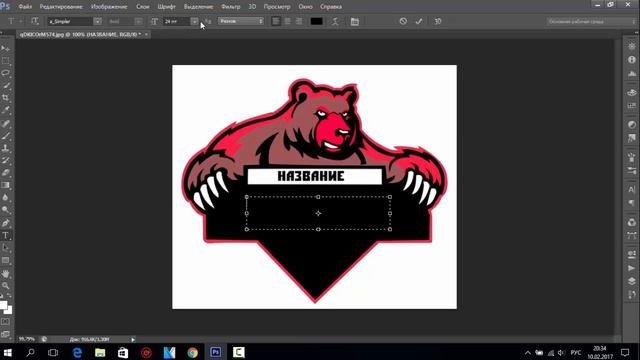Select the Magic Wand tool
The width and height of the screenshot is (640, 360).
tap(6, 85)
